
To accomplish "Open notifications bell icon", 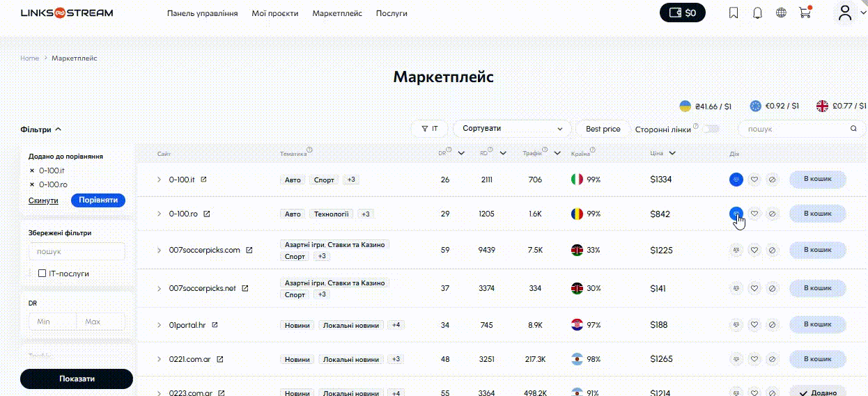I will click(758, 13).
